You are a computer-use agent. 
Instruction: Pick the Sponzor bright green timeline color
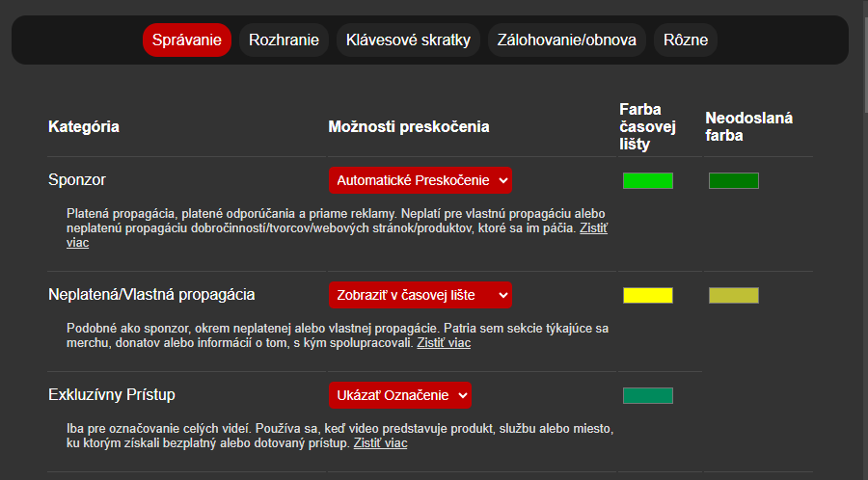point(647,180)
